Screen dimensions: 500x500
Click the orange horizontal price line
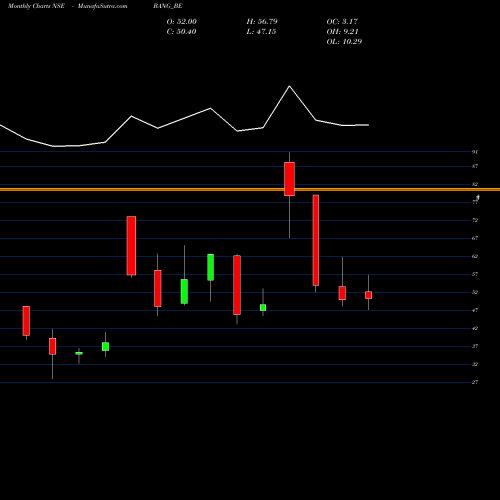250,189
